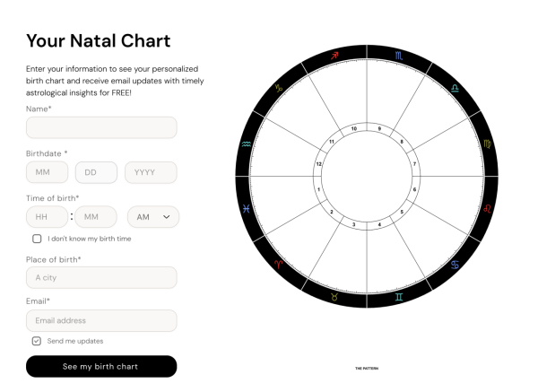The width and height of the screenshot is (538, 392).
Task: Focus the HH birth hour field
Action: [x=47, y=216]
